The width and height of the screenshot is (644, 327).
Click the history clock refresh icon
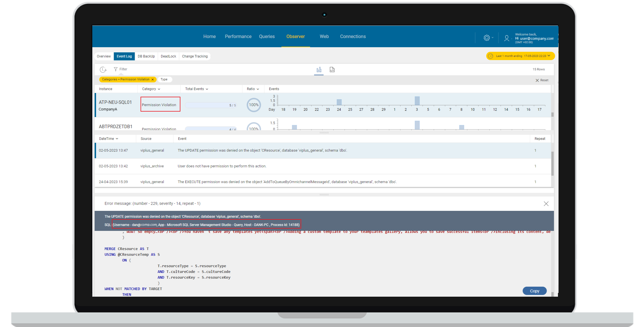point(103,70)
